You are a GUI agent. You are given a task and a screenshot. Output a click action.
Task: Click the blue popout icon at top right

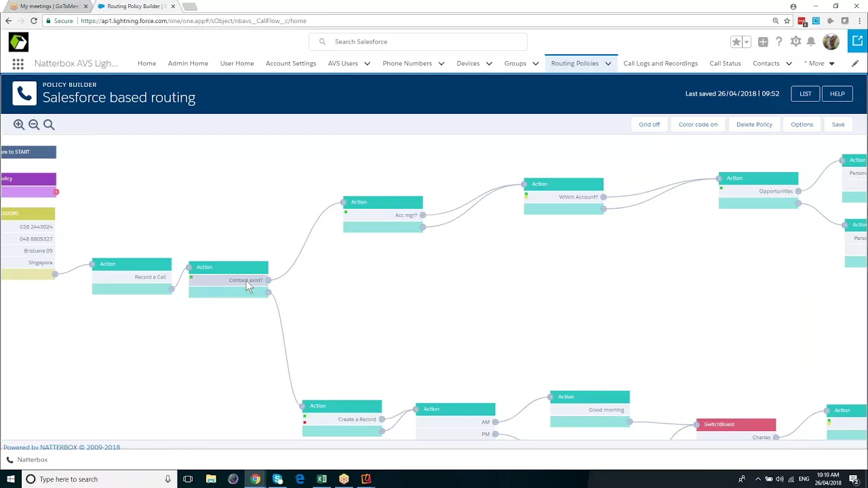coord(858,41)
